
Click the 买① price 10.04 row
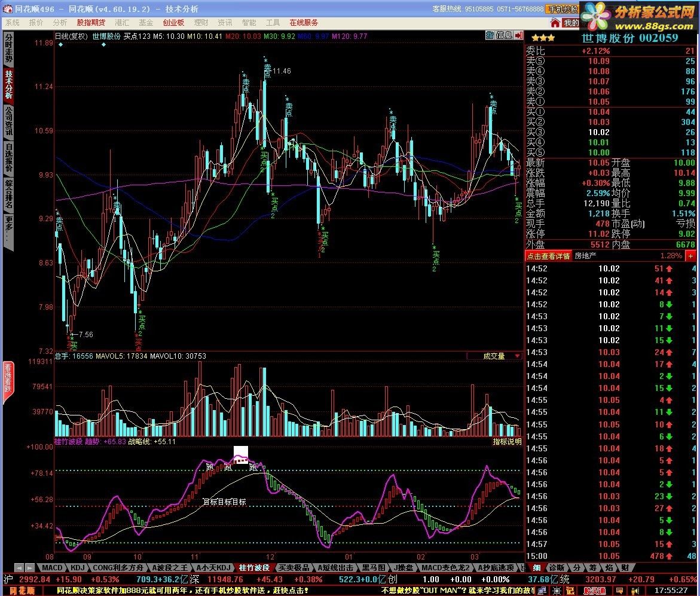pyautogui.click(x=610, y=112)
